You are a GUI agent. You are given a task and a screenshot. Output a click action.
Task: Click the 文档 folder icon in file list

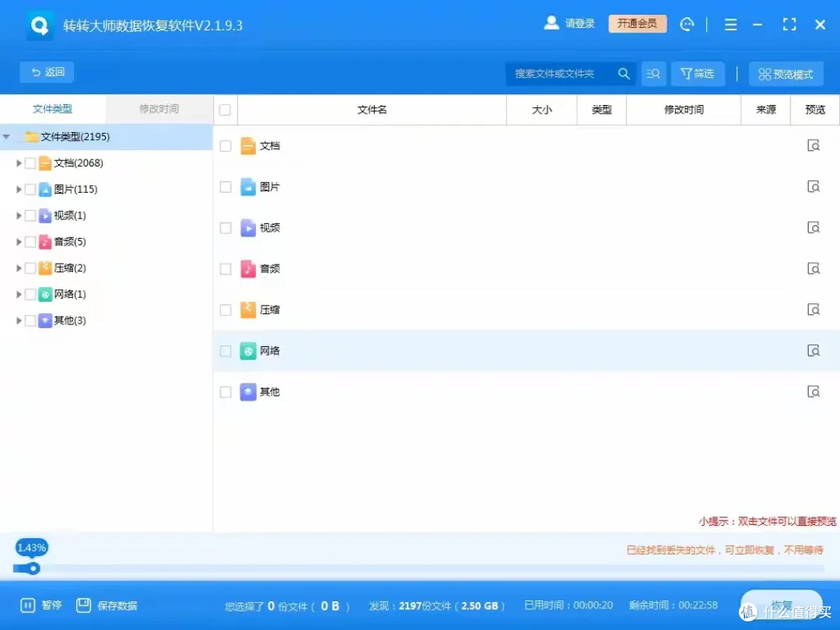247,145
